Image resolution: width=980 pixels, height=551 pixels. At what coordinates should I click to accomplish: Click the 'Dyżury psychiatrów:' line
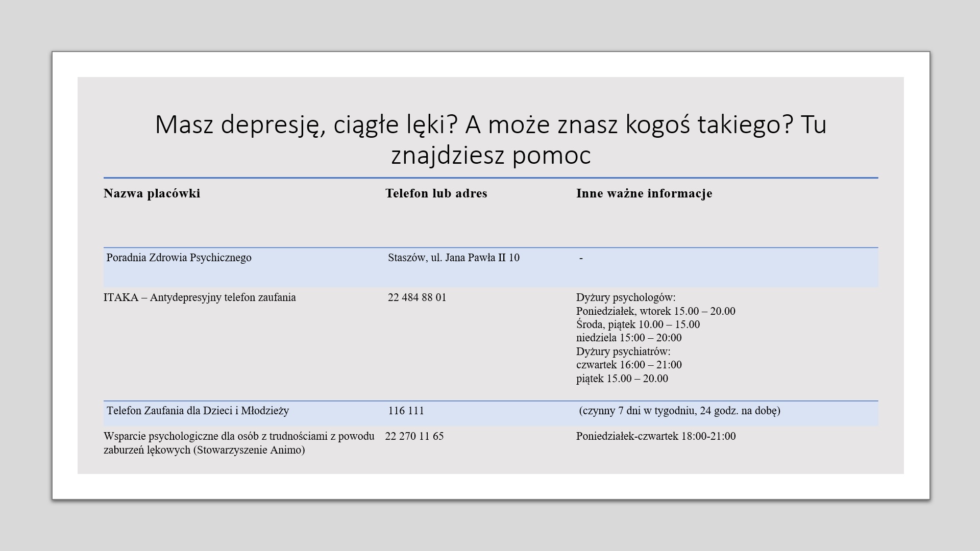(623, 352)
